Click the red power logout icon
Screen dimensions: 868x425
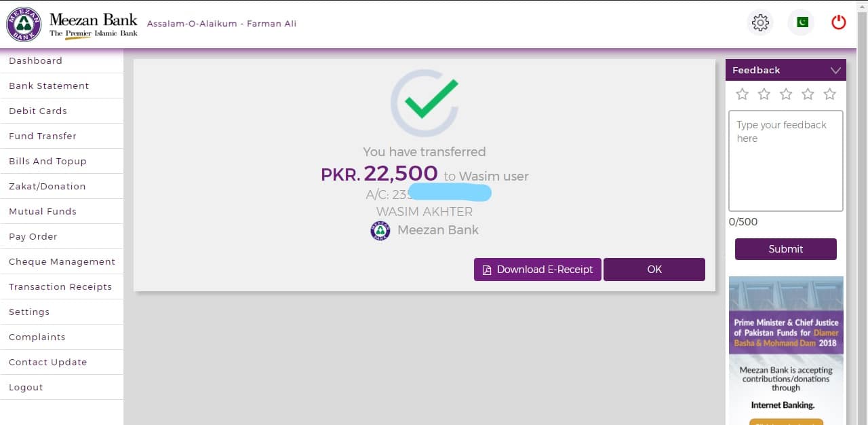click(x=839, y=22)
